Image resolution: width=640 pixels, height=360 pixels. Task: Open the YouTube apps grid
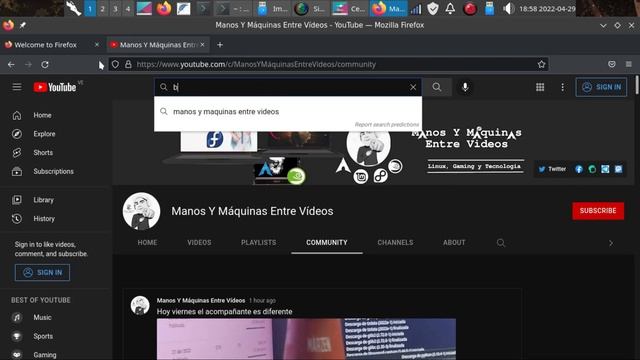(x=540, y=87)
